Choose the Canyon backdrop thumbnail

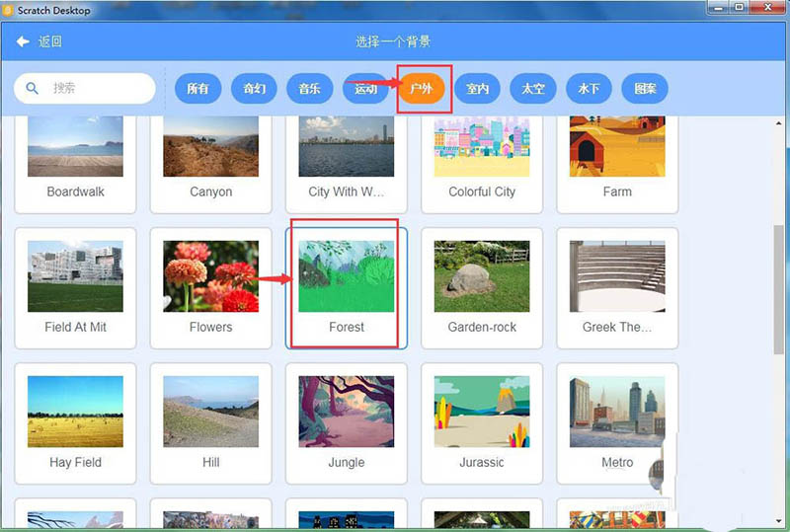211,147
